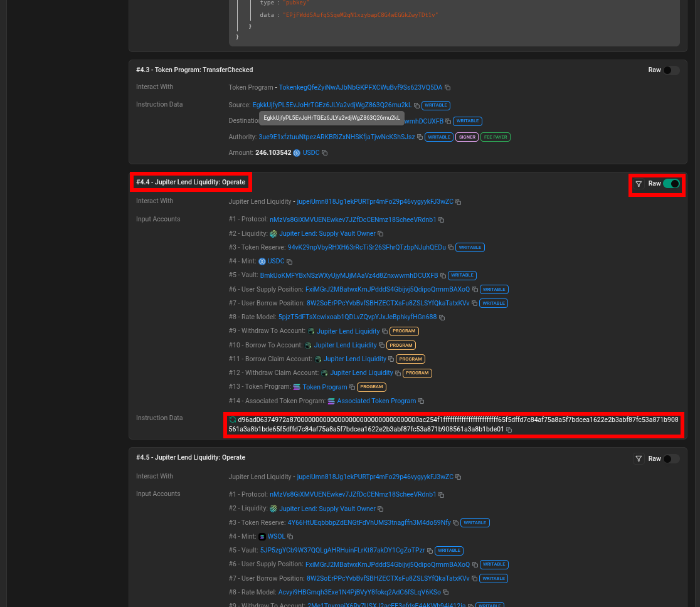Viewport: 700px width, 607px height.
Task: Copy the Token Reserve address 94vK29np
Action: click(450, 247)
